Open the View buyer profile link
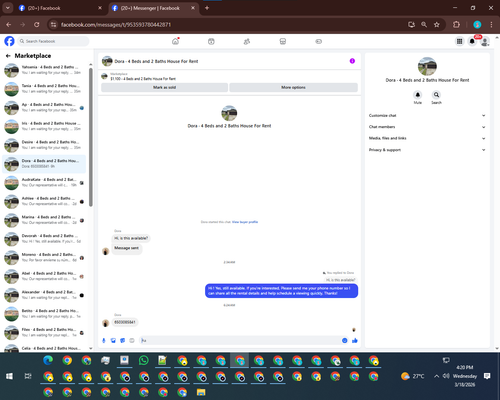This screenshot has height=400, width=500. pos(245,222)
